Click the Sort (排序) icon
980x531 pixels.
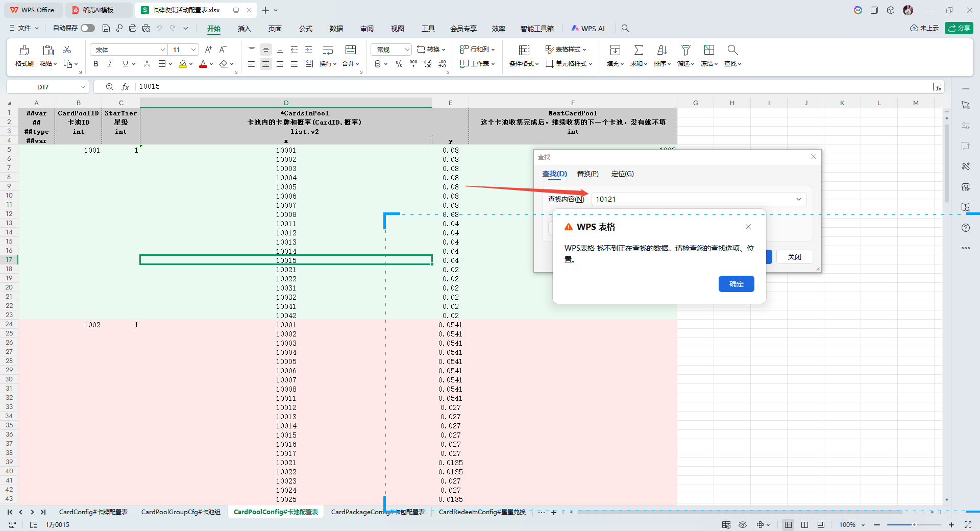tap(662, 50)
